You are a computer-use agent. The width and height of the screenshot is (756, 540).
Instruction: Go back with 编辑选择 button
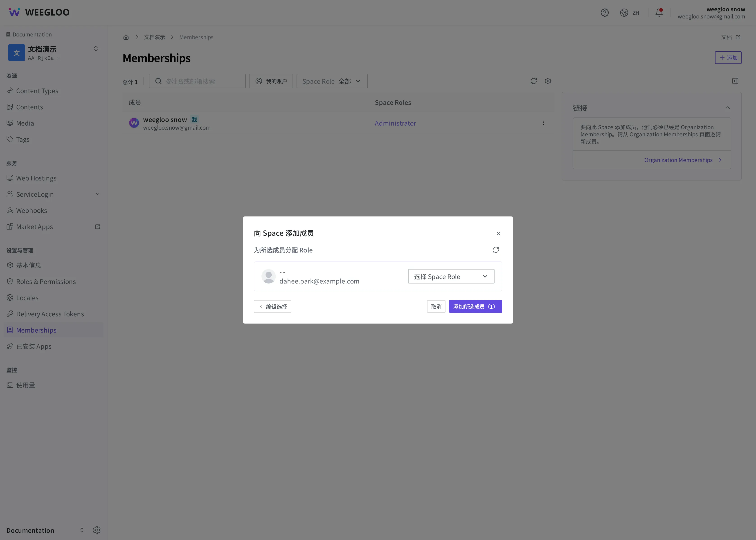[272, 307]
